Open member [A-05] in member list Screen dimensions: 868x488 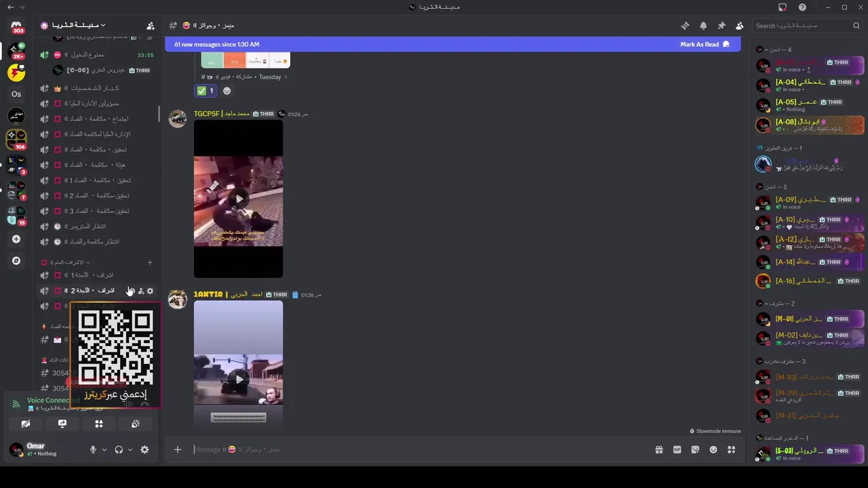810,105
